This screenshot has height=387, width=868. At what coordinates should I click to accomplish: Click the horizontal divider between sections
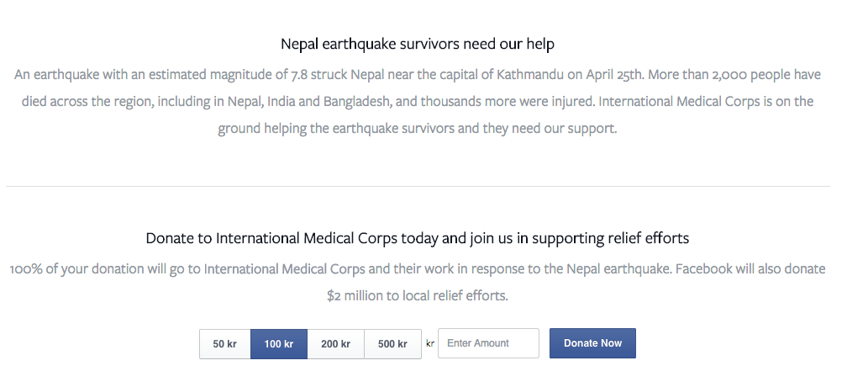[418, 186]
